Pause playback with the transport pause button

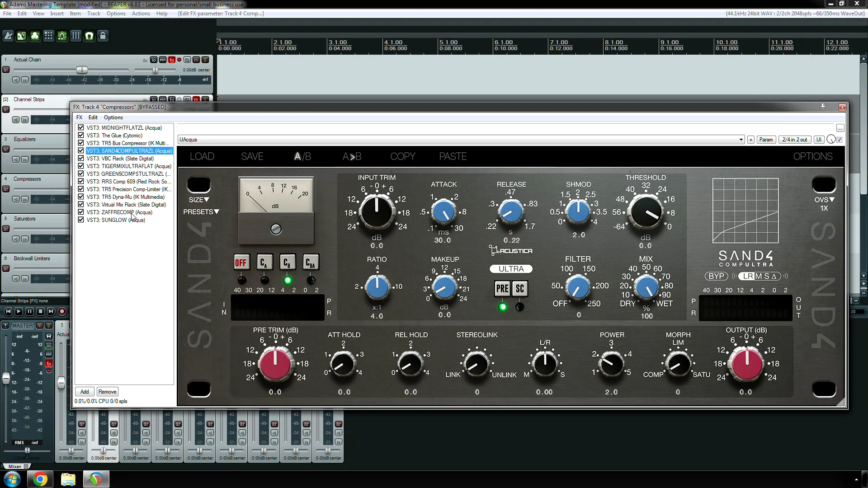(29, 311)
